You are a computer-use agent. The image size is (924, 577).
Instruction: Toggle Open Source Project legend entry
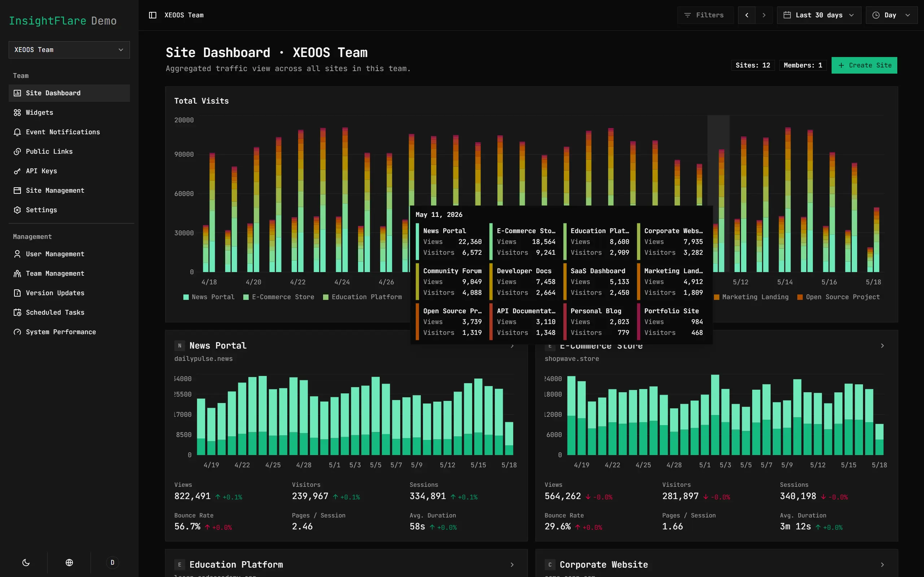[838, 297]
